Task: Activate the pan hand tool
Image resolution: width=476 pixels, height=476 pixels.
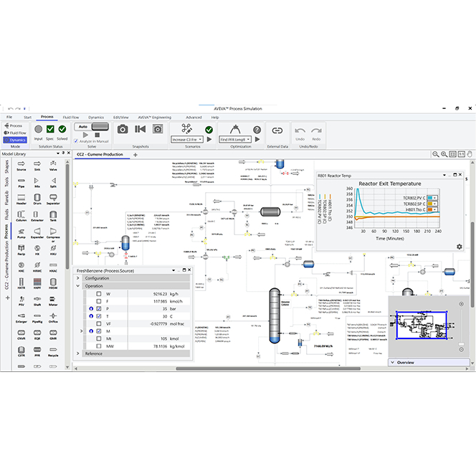Action: tap(470, 154)
